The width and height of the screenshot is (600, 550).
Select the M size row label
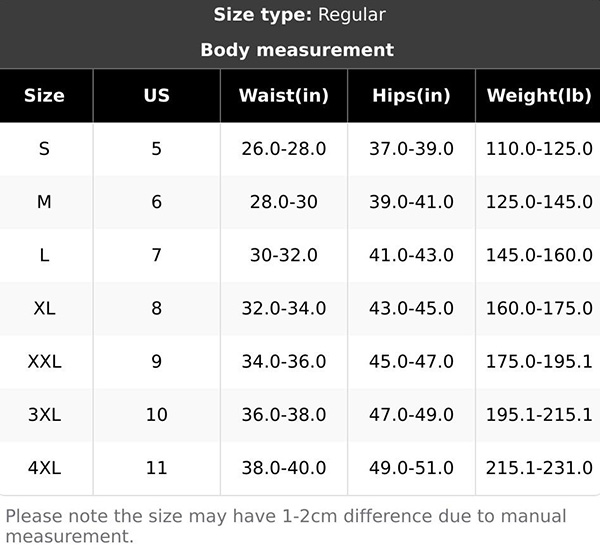tap(44, 202)
